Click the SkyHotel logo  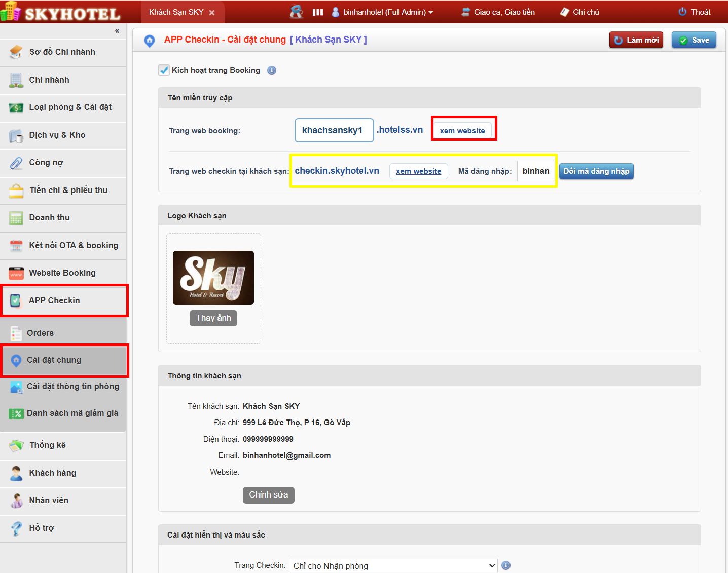coord(61,12)
